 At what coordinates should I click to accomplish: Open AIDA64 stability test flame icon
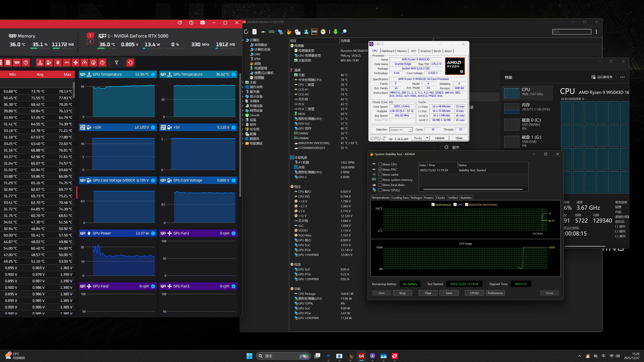(289, 32)
